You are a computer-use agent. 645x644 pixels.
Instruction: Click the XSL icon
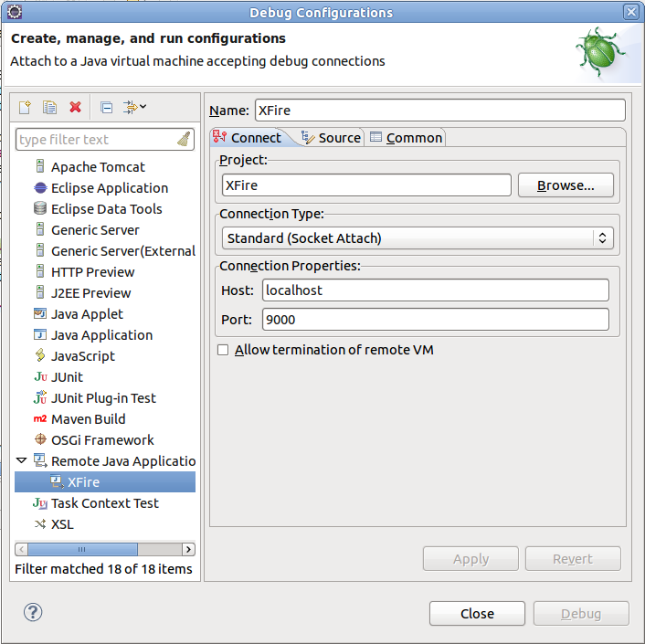[x=40, y=524]
